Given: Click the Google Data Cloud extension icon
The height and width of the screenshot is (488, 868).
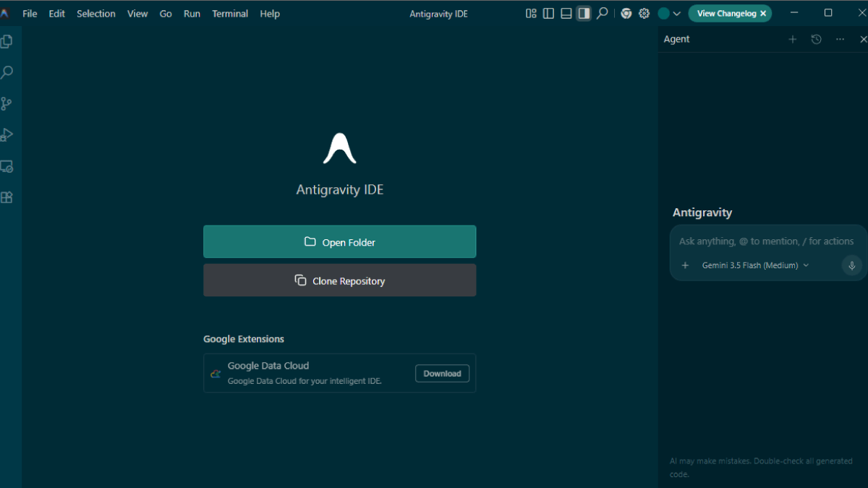Looking at the screenshot, I should pos(216,374).
